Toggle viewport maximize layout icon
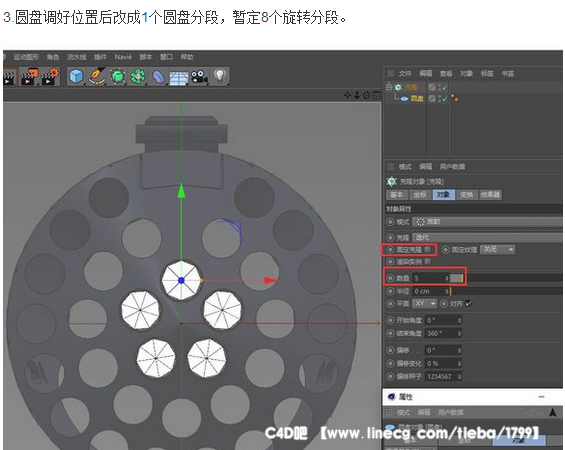 point(376,95)
